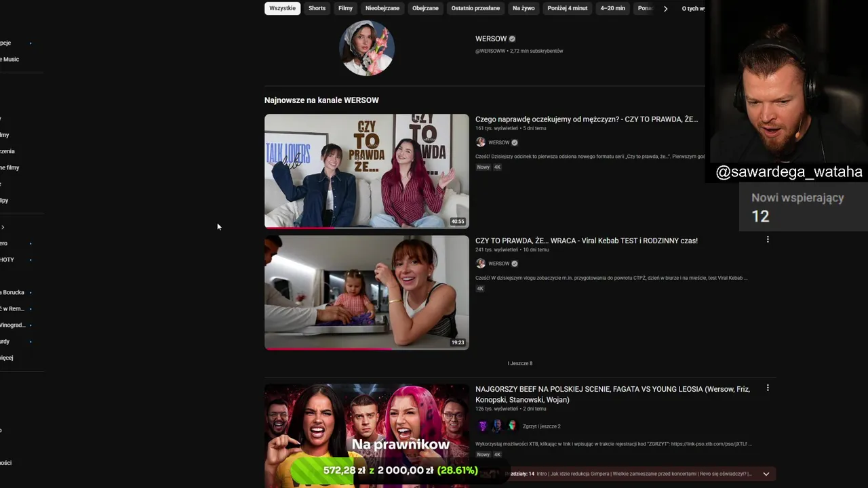Screen dimensions: 868x488
Task: Select the Poniżej 4 minut filter chip
Action: tap(568, 8)
